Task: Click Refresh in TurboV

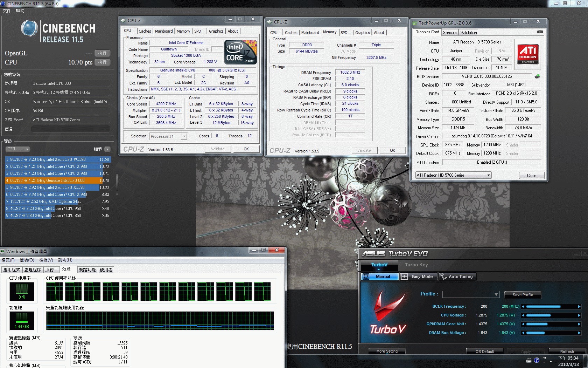Action: (567, 351)
